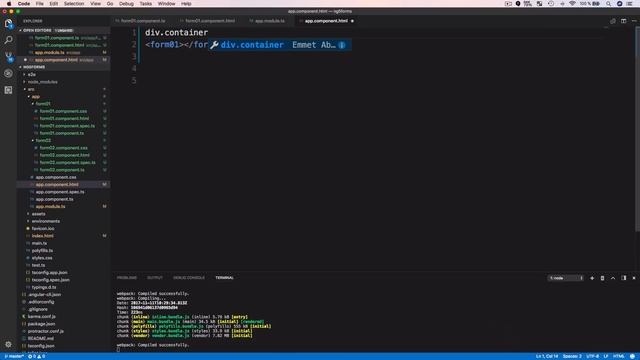Open the Source Control view icon
640x360 pixels.
tap(8, 56)
